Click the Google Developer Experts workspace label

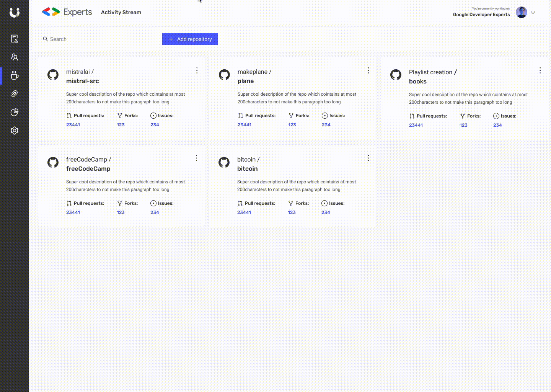tap(481, 15)
